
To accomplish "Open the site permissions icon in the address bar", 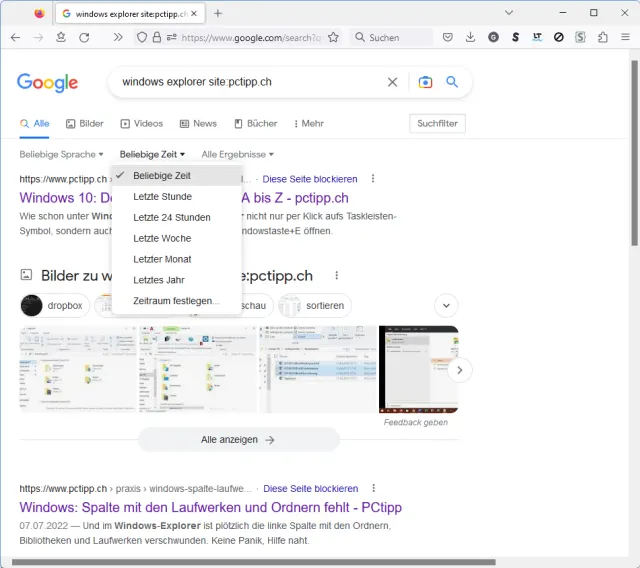I will pyautogui.click(x=171, y=38).
